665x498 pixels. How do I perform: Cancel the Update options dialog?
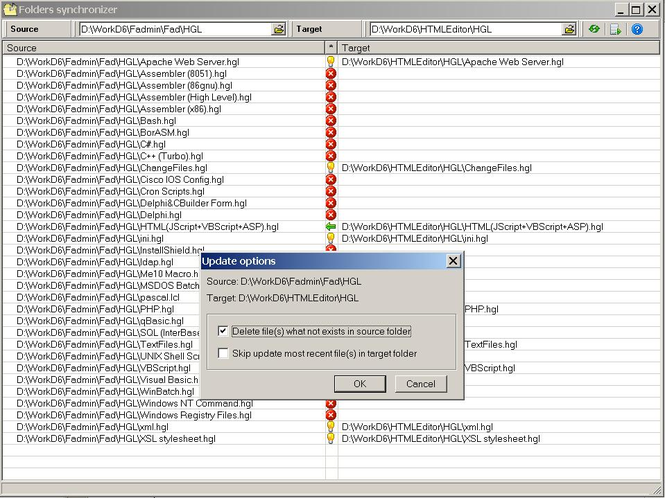421,384
